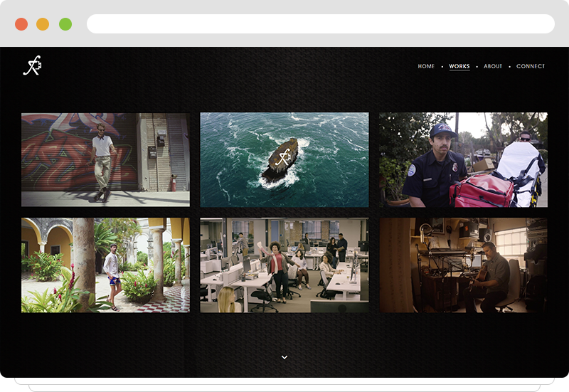The image size is (569, 392).
Task: Click the site logo in the header
Action: pyautogui.click(x=32, y=65)
